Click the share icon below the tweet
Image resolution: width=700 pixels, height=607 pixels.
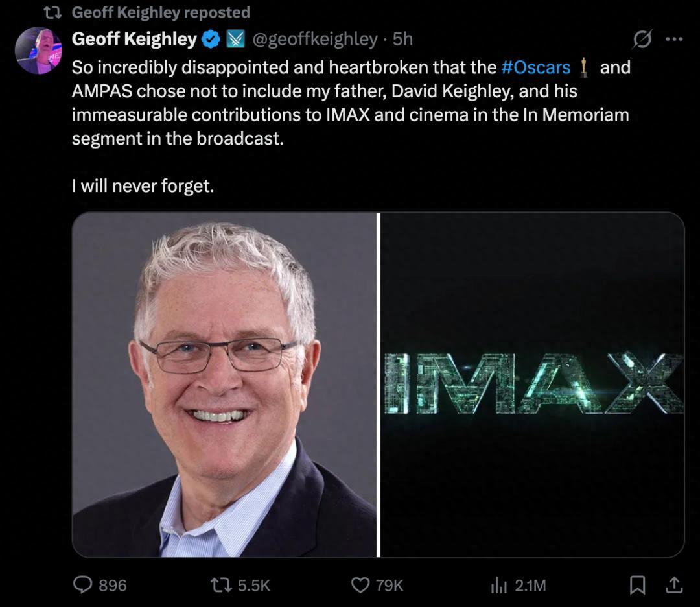[x=674, y=585]
